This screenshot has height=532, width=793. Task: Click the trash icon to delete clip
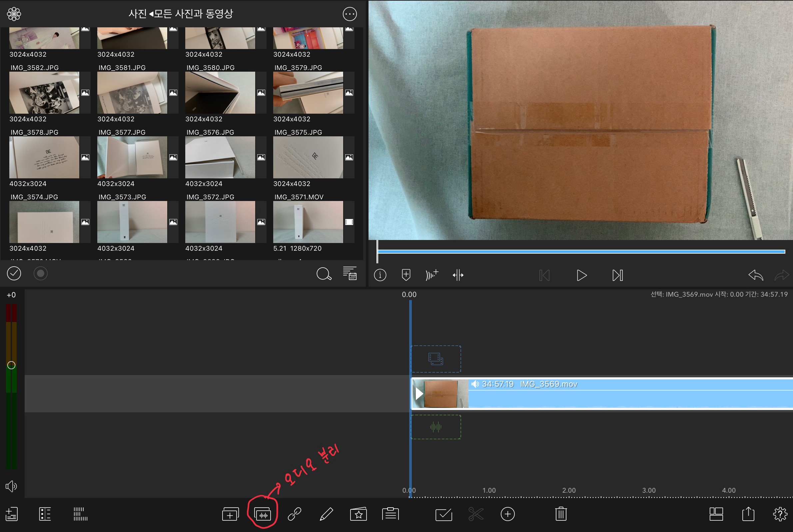click(x=561, y=514)
